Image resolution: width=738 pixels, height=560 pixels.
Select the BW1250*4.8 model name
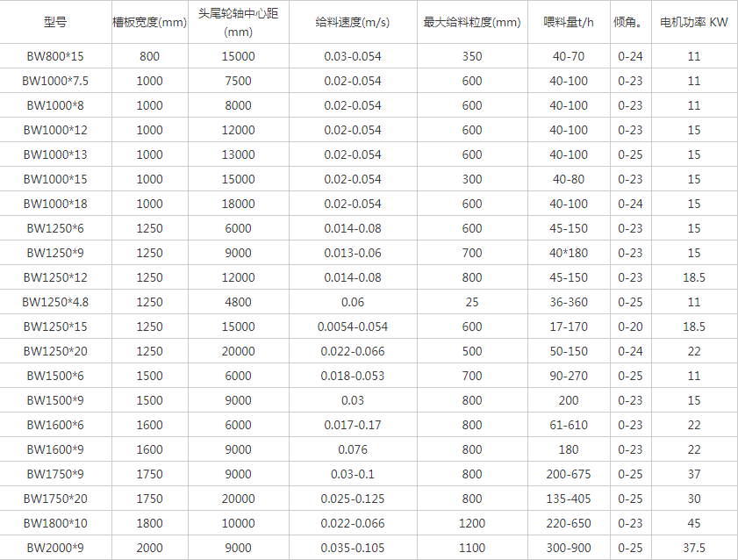point(54,302)
